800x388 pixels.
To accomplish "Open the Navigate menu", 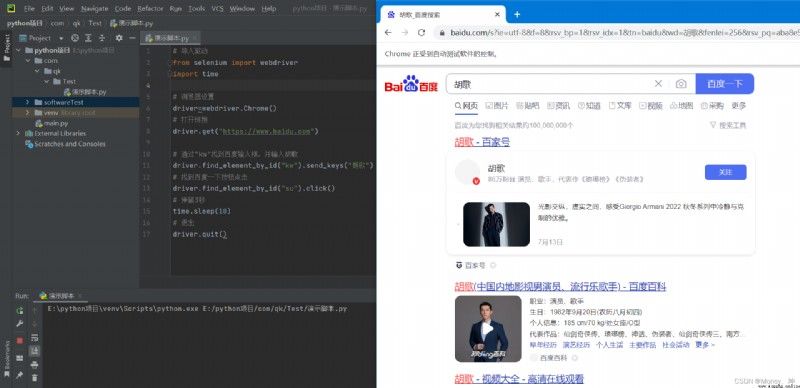I will [94, 8].
